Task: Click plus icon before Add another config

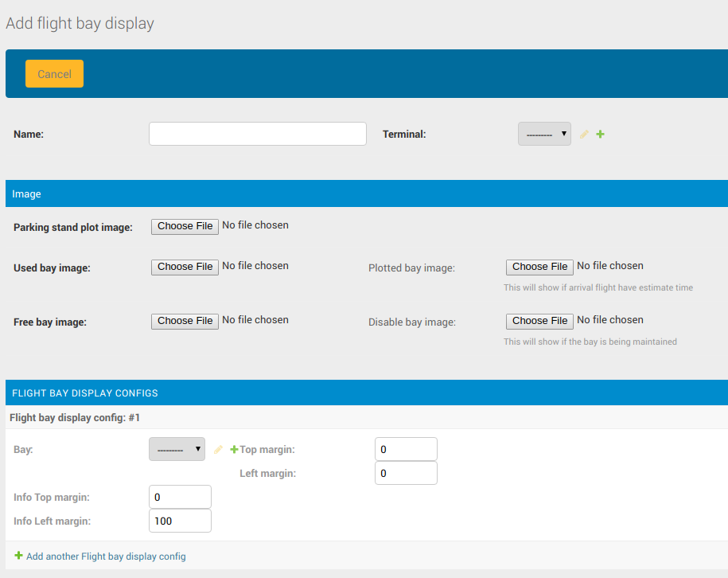Action: click(18, 556)
